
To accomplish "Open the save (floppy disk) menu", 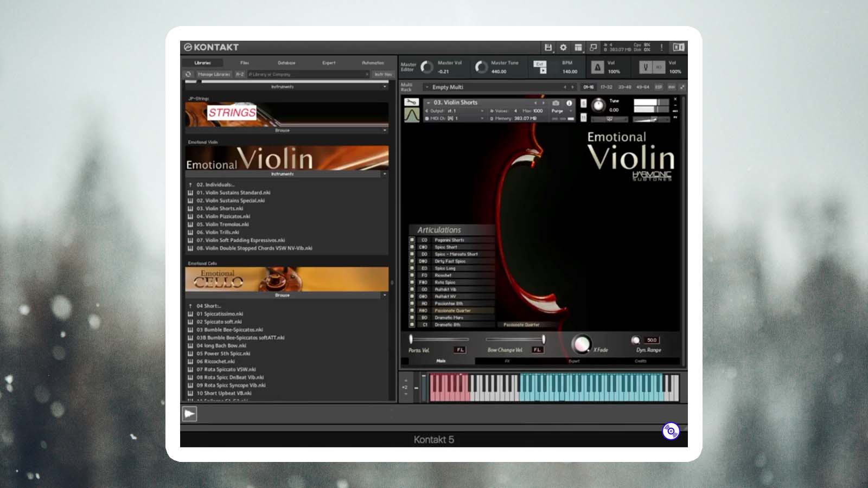I will [x=548, y=47].
